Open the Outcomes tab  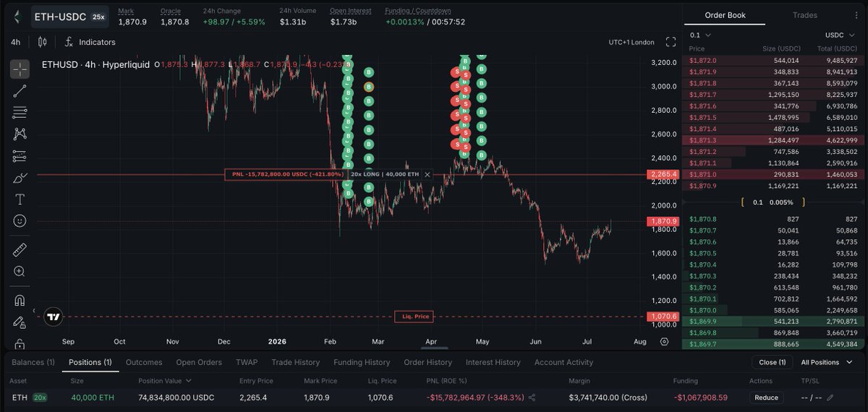click(144, 362)
